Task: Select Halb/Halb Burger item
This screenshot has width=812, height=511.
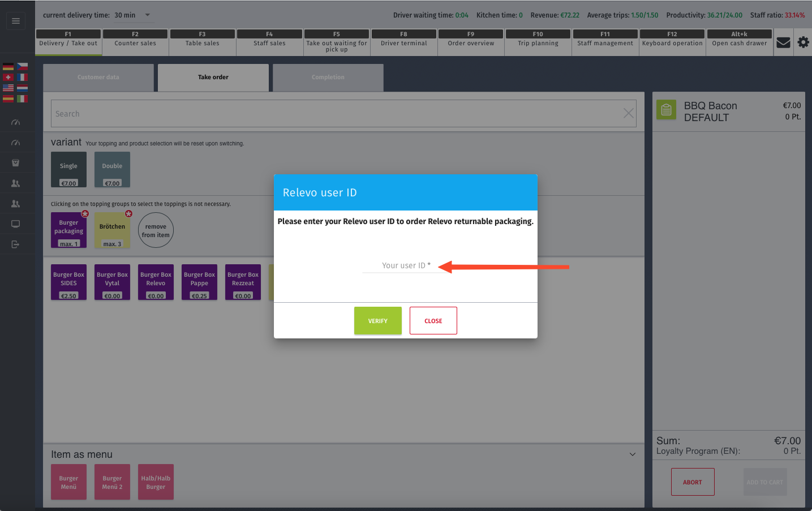Action: pyautogui.click(x=156, y=482)
